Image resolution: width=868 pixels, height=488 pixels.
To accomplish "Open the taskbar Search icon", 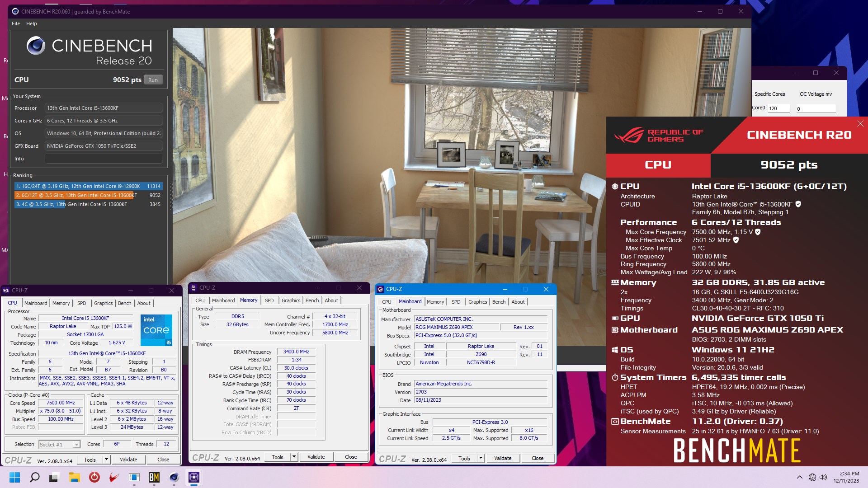I will point(34,477).
